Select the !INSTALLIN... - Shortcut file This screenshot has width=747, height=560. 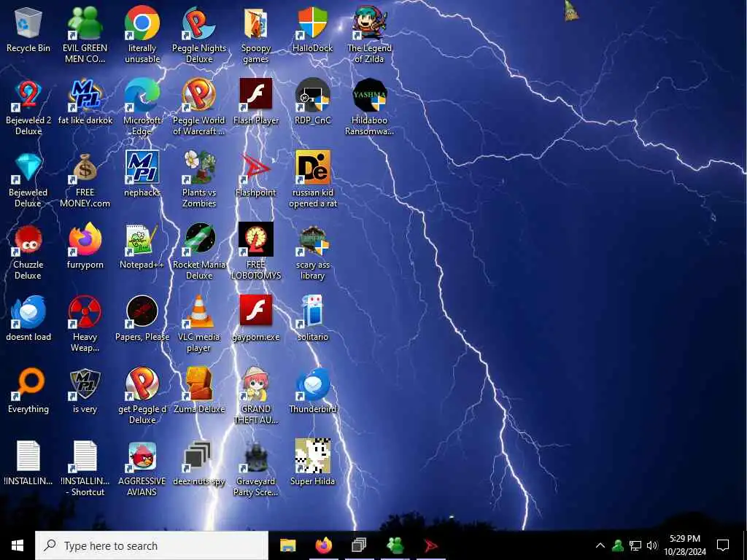click(x=85, y=456)
